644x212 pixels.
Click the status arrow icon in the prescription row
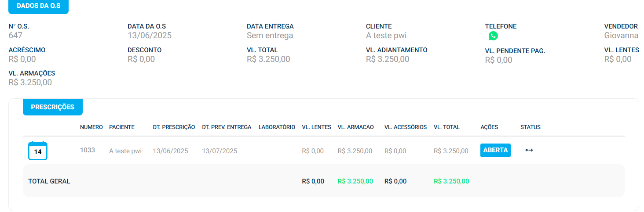pyautogui.click(x=529, y=150)
